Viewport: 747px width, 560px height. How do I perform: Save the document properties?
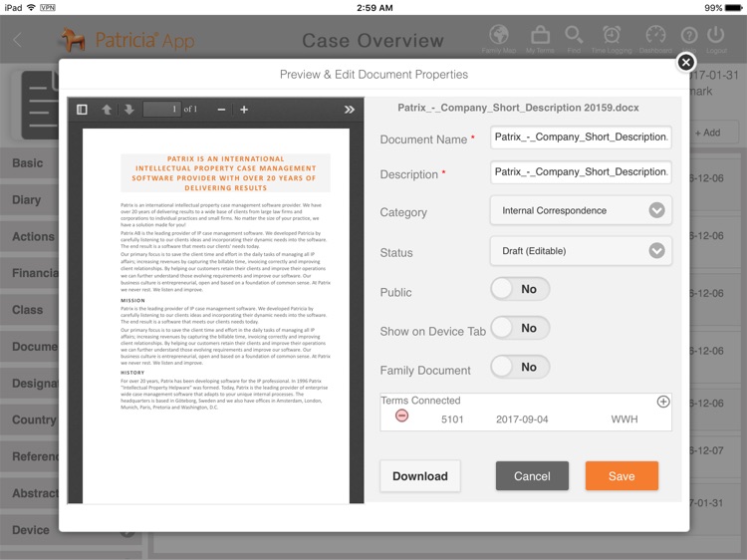coord(622,475)
